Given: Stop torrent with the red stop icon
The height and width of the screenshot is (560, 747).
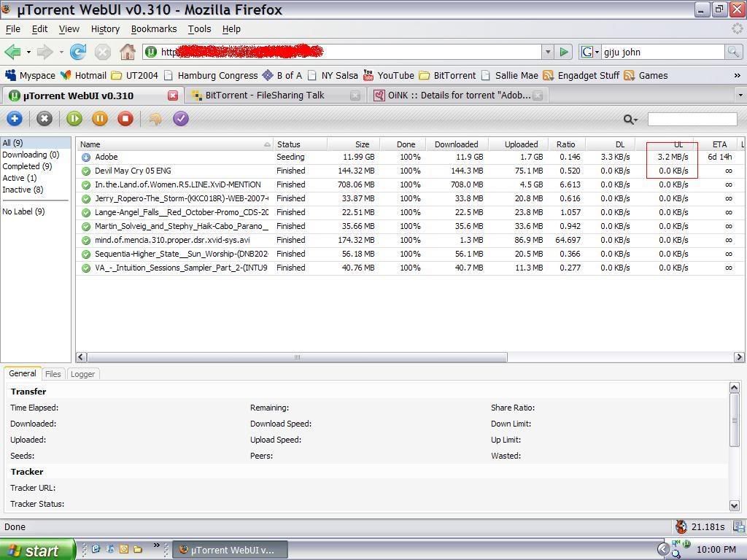Looking at the screenshot, I should 125,119.
